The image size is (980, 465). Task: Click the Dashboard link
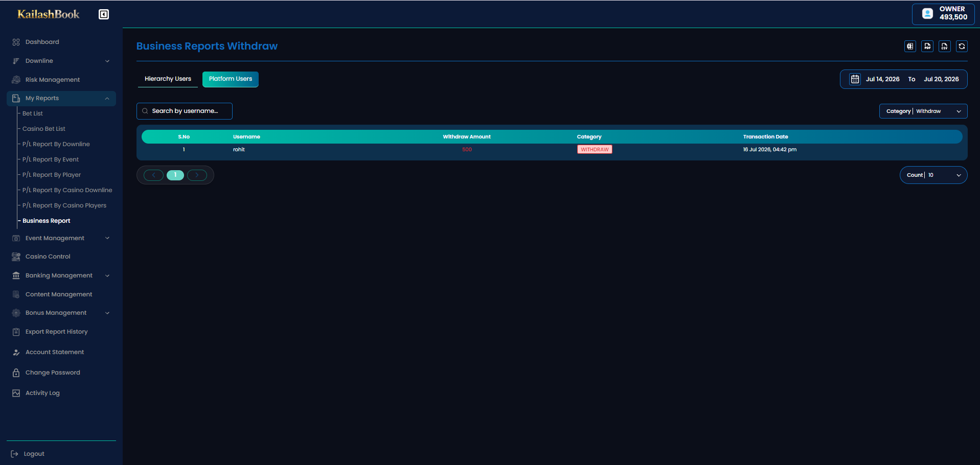coord(42,42)
